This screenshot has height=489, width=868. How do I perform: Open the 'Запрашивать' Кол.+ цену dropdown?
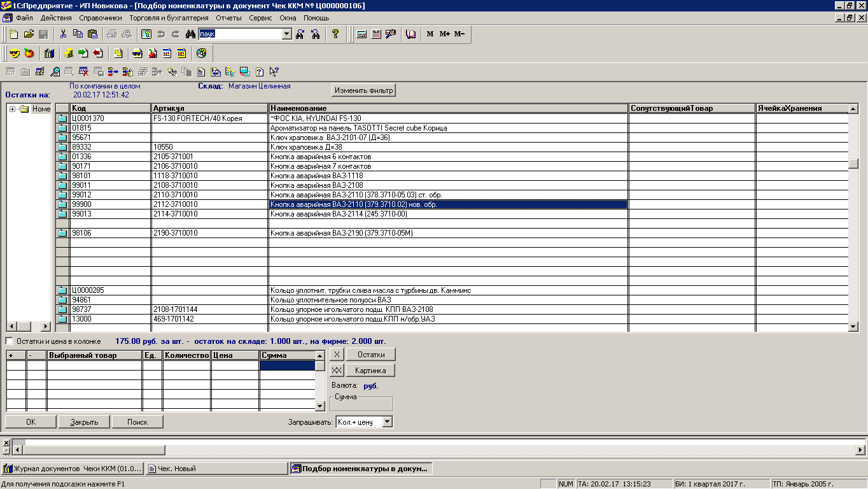point(388,422)
